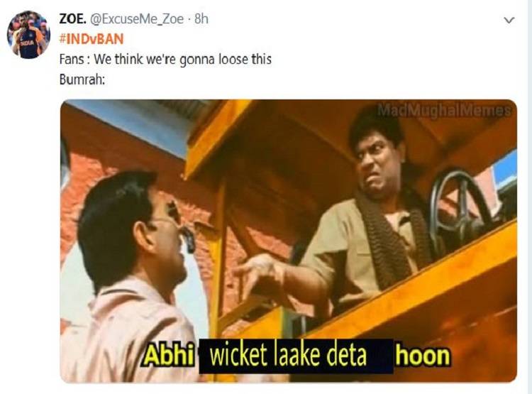Click the red brick wall in the meme
532x394 pixels.
88,190
